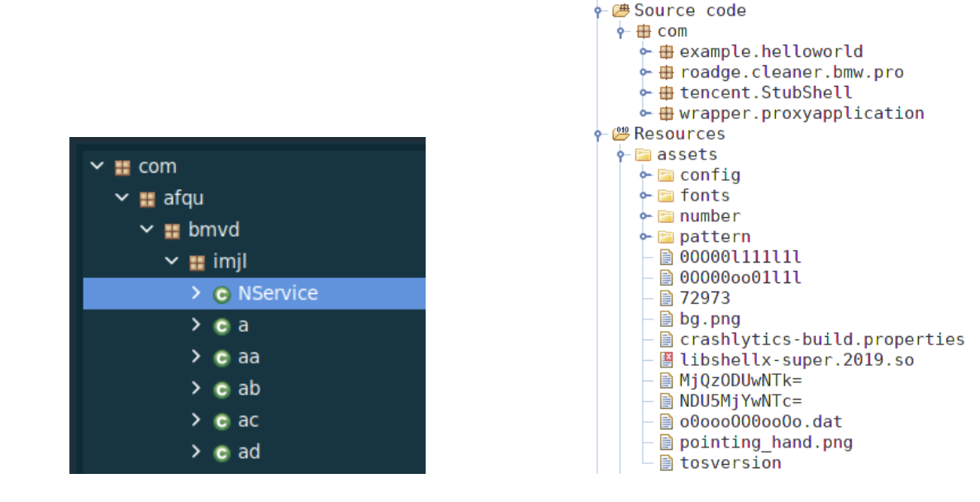
Task: Collapse the bmvd package chevron
Action: [147, 230]
